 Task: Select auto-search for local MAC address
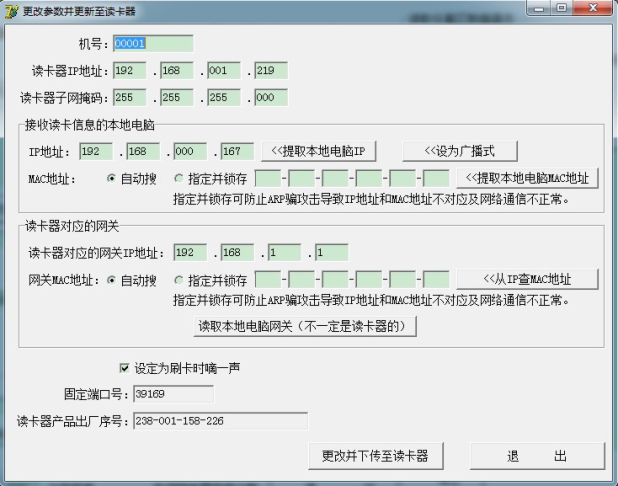(112, 179)
